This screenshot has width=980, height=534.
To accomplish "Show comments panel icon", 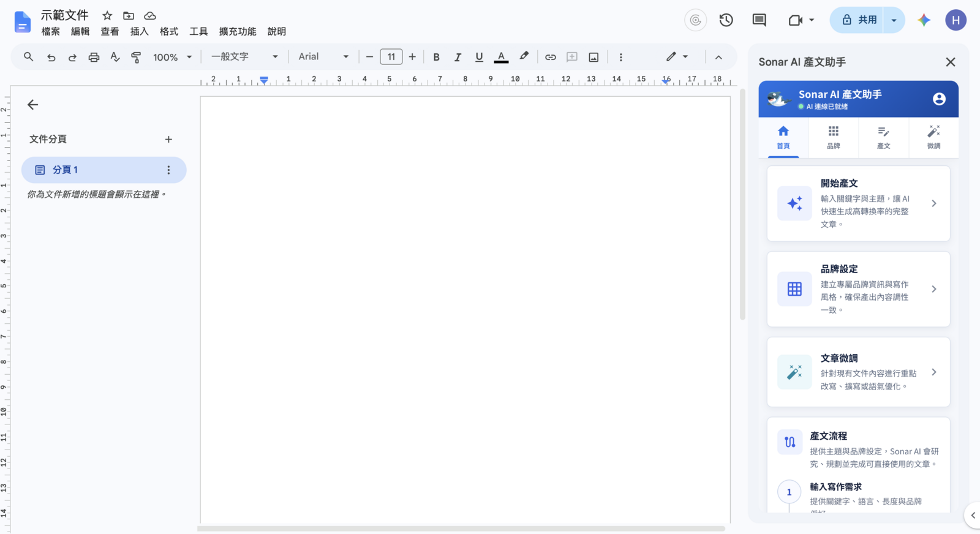I will click(x=759, y=20).
